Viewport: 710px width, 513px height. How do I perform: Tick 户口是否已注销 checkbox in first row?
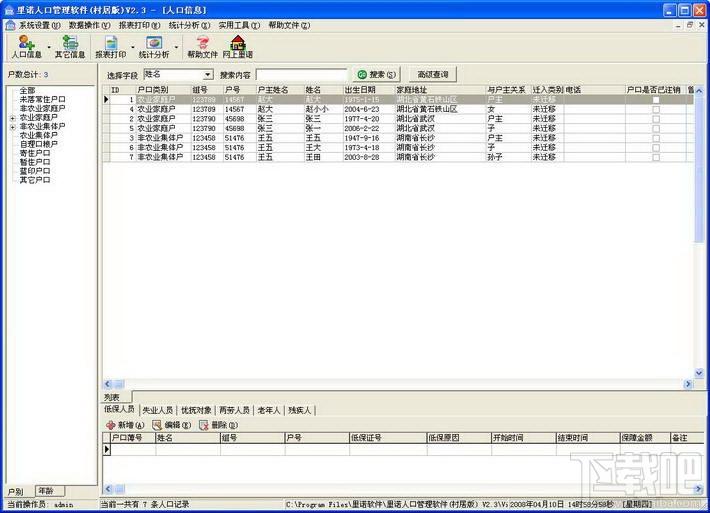pyautogui.click(x=656, y=100)
